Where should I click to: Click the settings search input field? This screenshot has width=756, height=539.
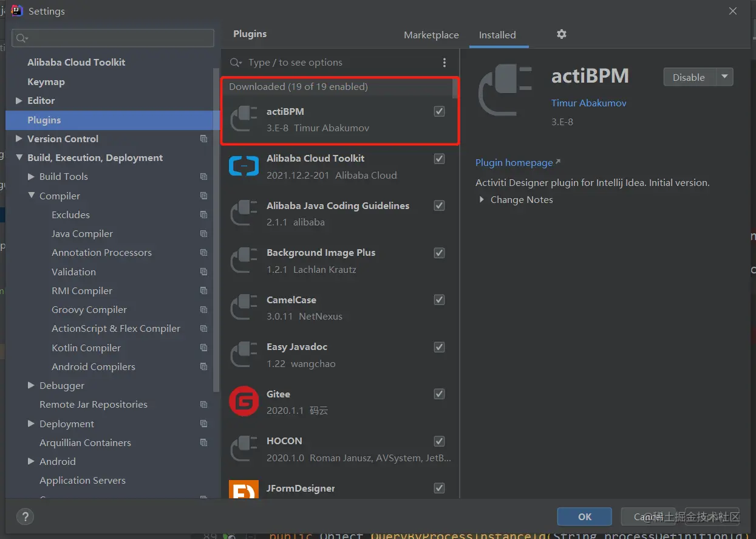click(113, 38)
